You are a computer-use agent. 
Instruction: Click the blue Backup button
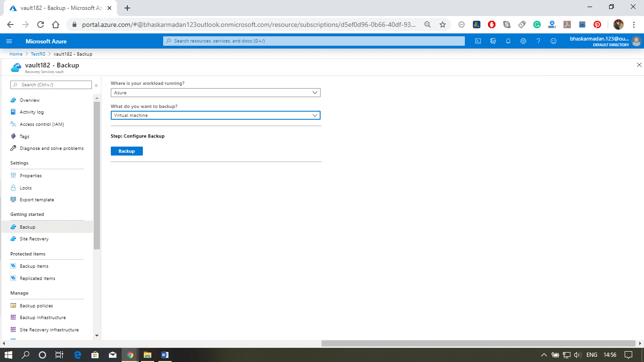(126, 151)
